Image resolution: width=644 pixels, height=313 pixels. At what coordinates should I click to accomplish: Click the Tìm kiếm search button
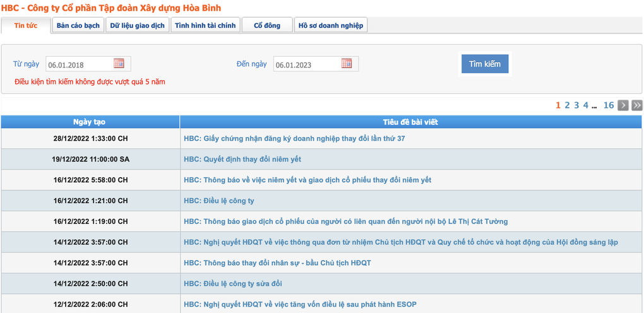tap(485, 64)
